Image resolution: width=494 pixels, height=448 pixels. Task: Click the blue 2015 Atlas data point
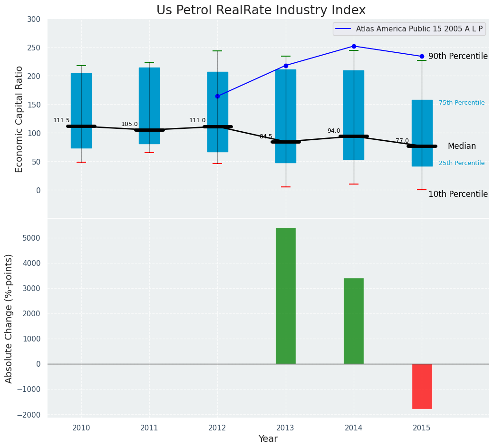pyautogui.click(x=422, y=56)
